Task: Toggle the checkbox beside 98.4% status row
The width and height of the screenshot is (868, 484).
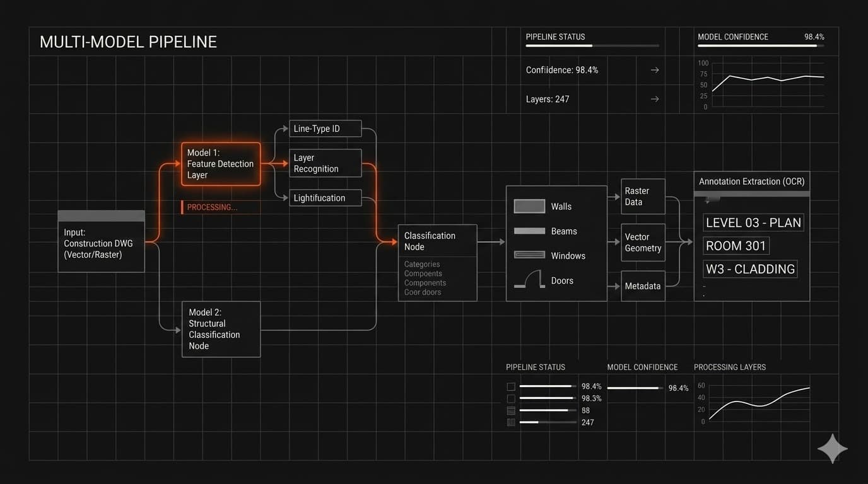Action: (x=510, y=386)
